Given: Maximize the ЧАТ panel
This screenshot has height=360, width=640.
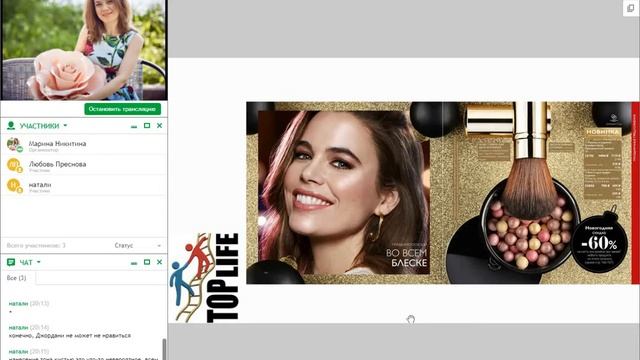Looking at the screenshot, I should click(147, 262).
